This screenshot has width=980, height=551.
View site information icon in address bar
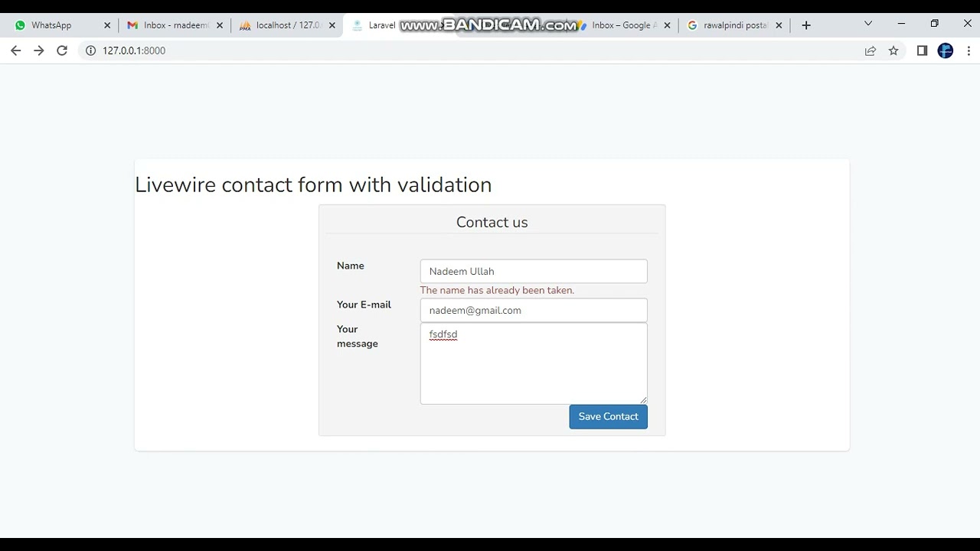(x=90, y=51)
